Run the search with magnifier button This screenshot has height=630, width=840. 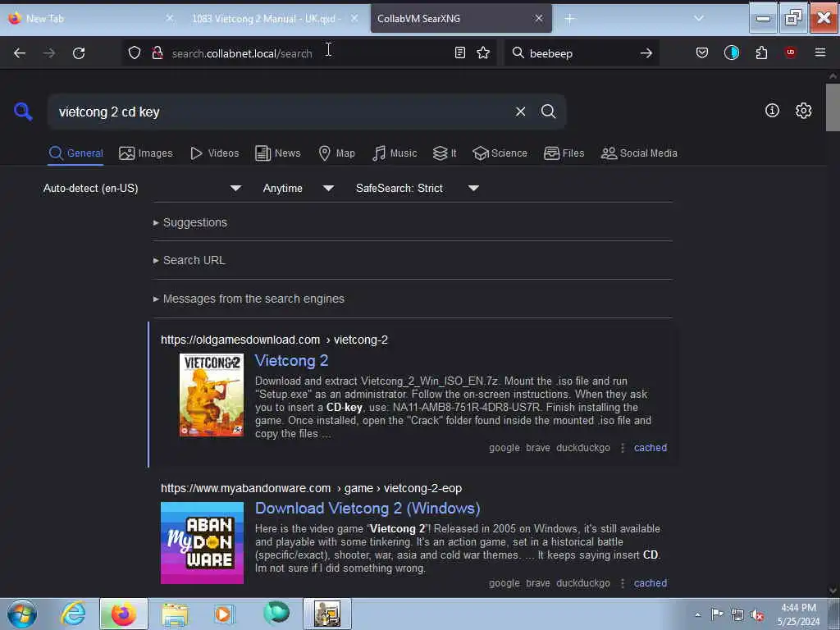[548, 112]
